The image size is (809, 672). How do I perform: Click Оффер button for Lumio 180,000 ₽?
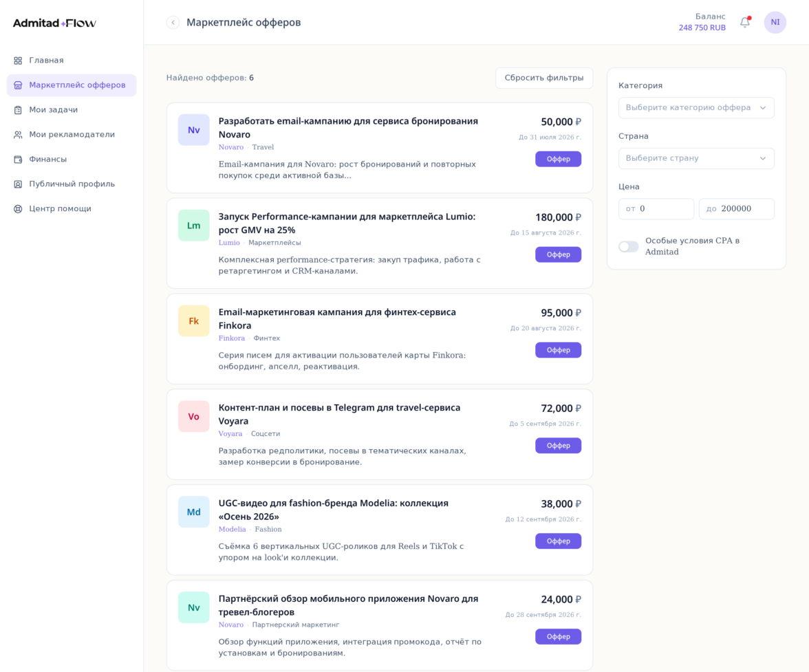click(559, 254)
